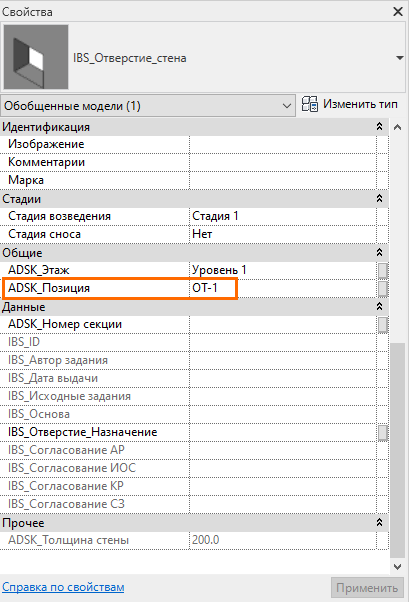Click the associate-parameter button for ADSK_Позиция
Screen dimensions: 409x602
[383, 288]
